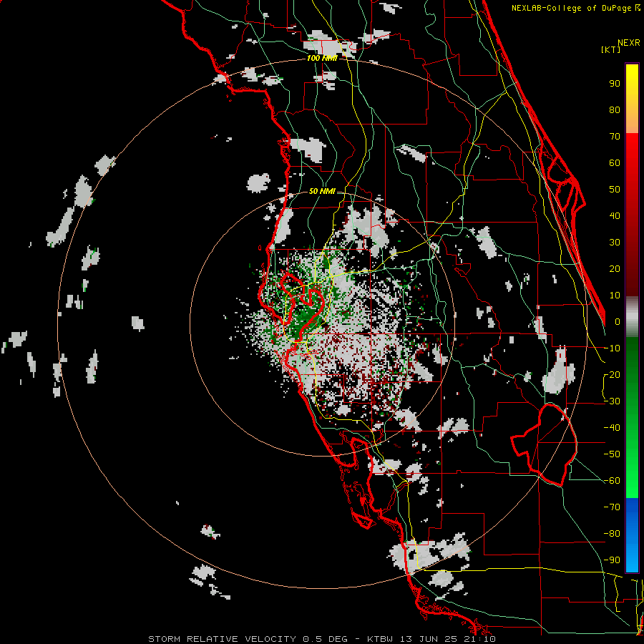Click the -70 value on the velocity scale
Viewport: 644px width, 644px height.
pyautogui.click(x=612, y=507)
